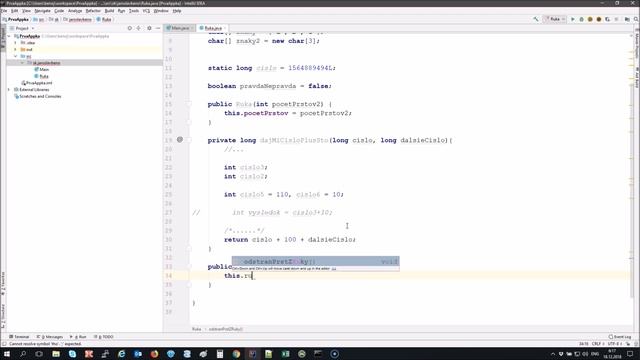640x360 pixels.
Task: Locate the current file with the Project panel target icon
Action: 130,28
